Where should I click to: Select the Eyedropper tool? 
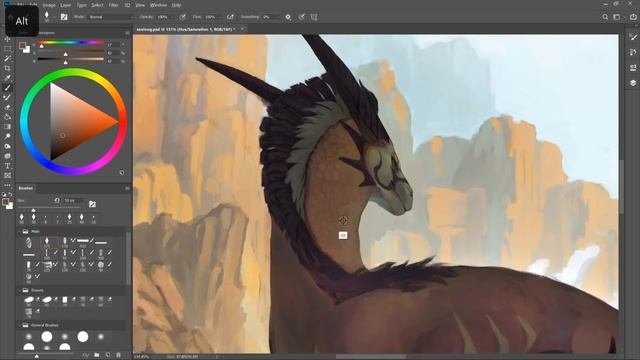pos(7,78)
